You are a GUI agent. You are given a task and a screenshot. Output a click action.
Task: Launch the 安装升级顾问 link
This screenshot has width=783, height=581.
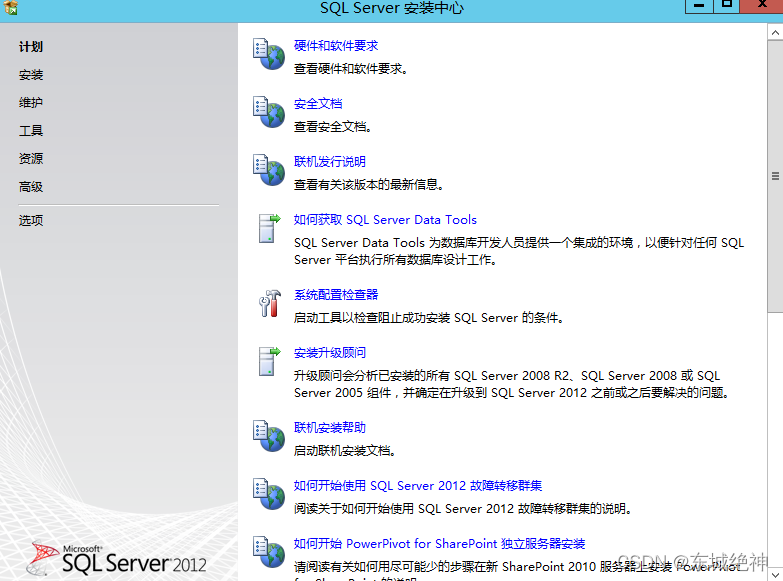click(330, 353)
